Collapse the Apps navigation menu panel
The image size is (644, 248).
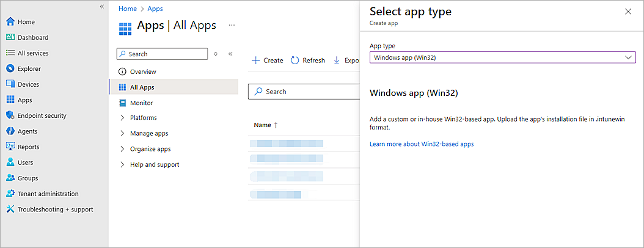230,54
